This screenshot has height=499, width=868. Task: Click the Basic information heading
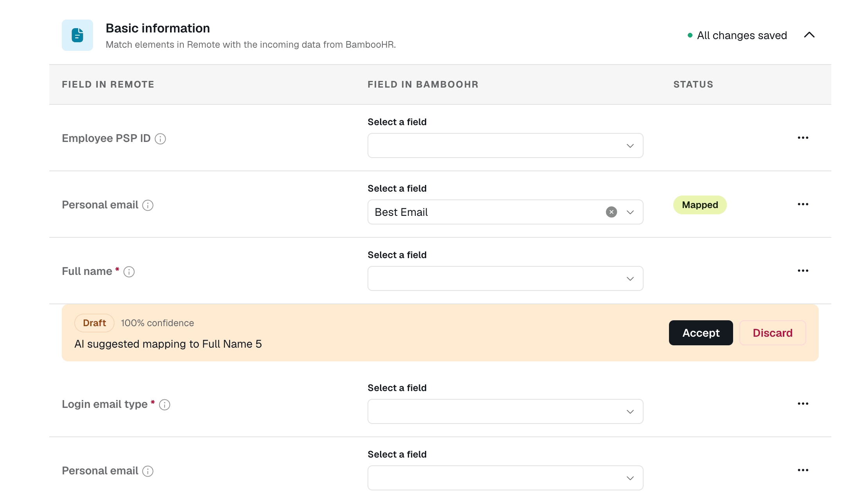pos(158,28)
